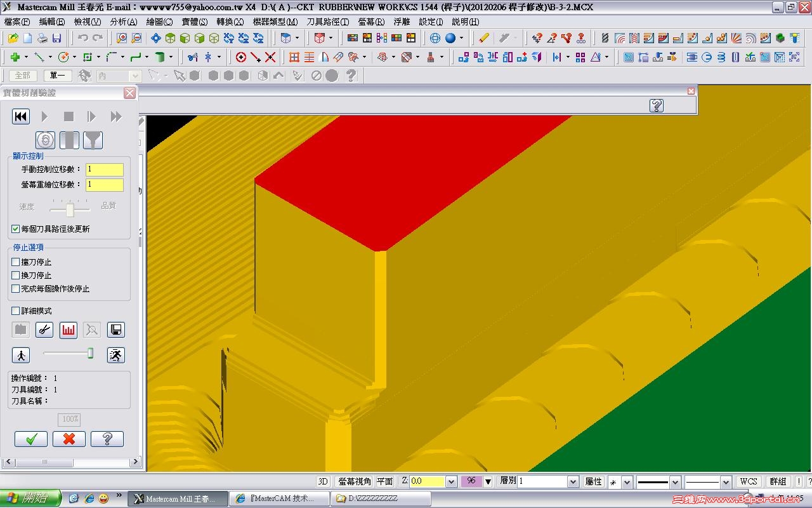Viewport: 812px width, 508px height.
Task: Click the 螢幕重繪位移數 input field
Action: (x=105, y=185)
